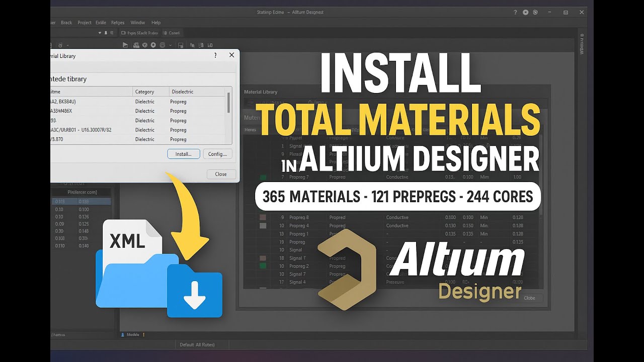Screen dimensions: 644x362
Task: Open the Windw menu
Action: point(138,23)
